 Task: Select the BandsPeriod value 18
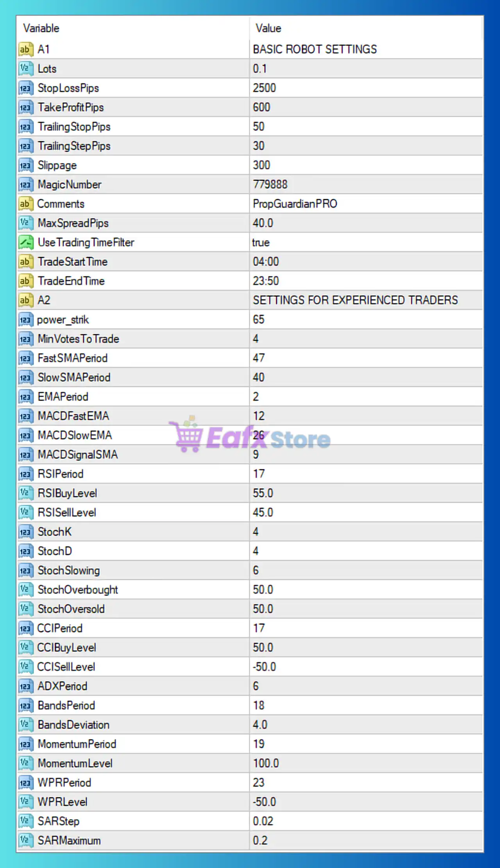(x=259, y=706)
